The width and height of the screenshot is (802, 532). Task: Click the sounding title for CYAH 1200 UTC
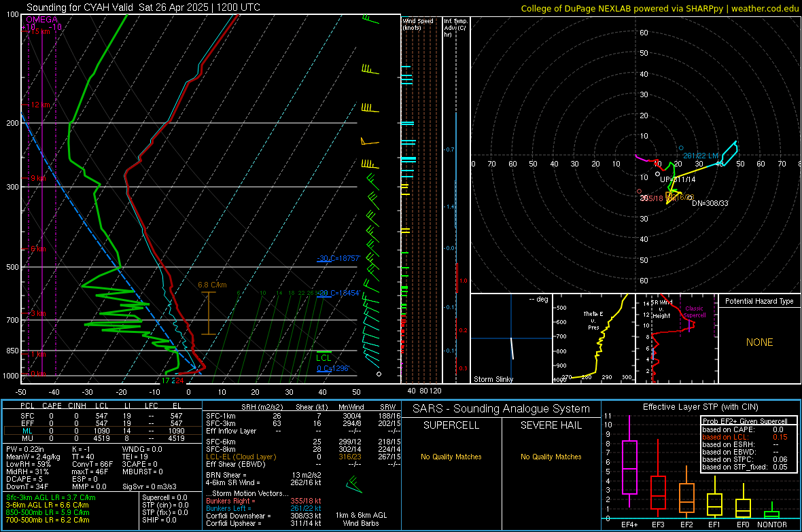tap(143, 7)
